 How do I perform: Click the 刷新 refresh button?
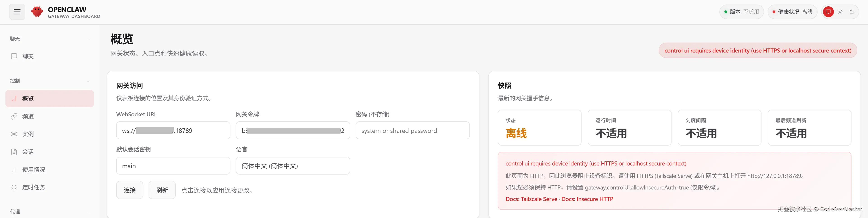pos(162,190)
